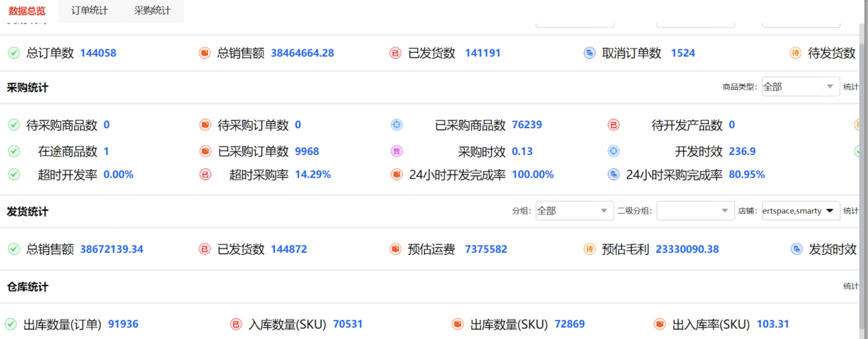Screen dimensions: 868x339
Task: Click the 已发货数 value 141191
Action: (482, 53)
